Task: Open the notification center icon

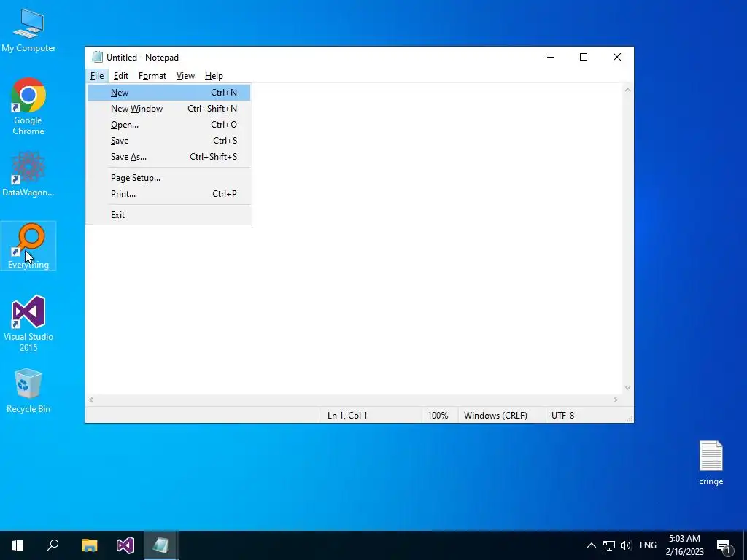Action: point(724,546)
